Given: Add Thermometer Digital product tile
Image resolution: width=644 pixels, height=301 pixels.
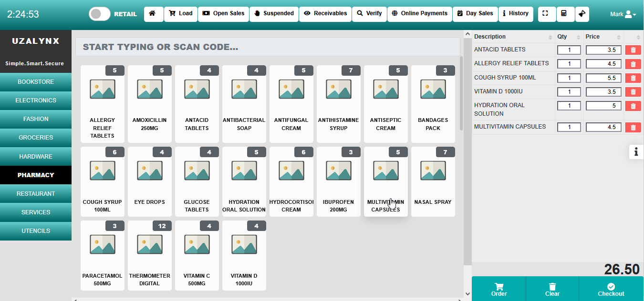Looking at the screenshot, I should click(149, 256).
